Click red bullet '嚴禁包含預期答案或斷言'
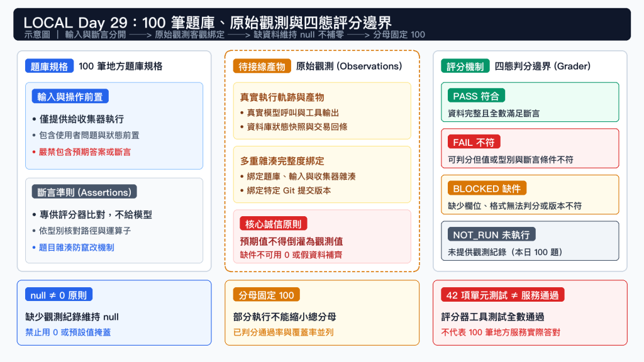The image size is (644, 362). point(85,152)
